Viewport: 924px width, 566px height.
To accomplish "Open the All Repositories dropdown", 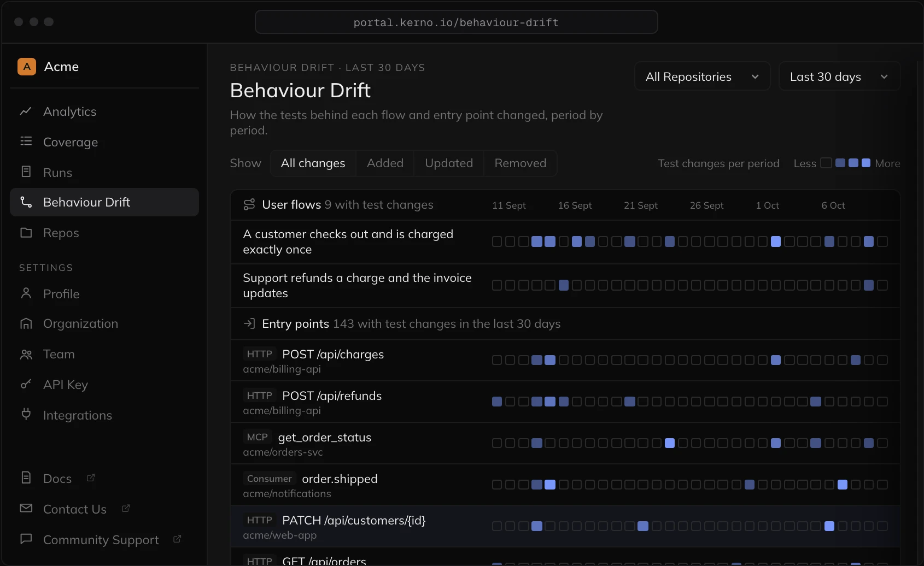I will [x=702, y=76].
